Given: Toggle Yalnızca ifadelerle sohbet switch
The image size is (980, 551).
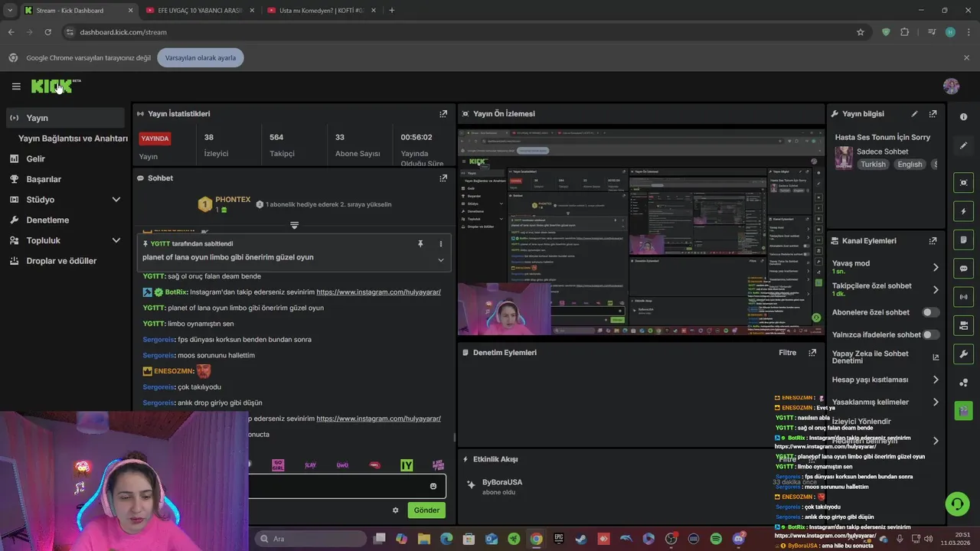Looking at the screenshot, I should [930, 334].
